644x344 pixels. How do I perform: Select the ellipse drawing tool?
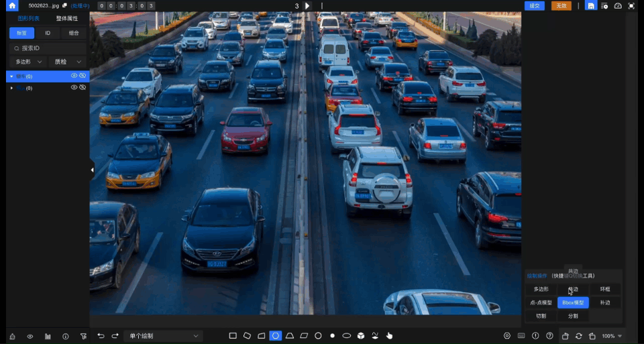(x=347, y=336)
